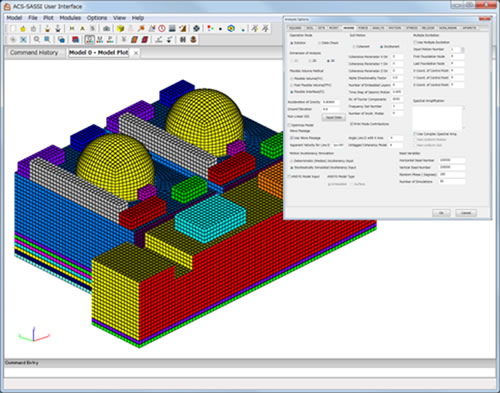Select the Data Check radio button
Image resolution: width=500 pixels, height=393 pixels.
point(319,43)
